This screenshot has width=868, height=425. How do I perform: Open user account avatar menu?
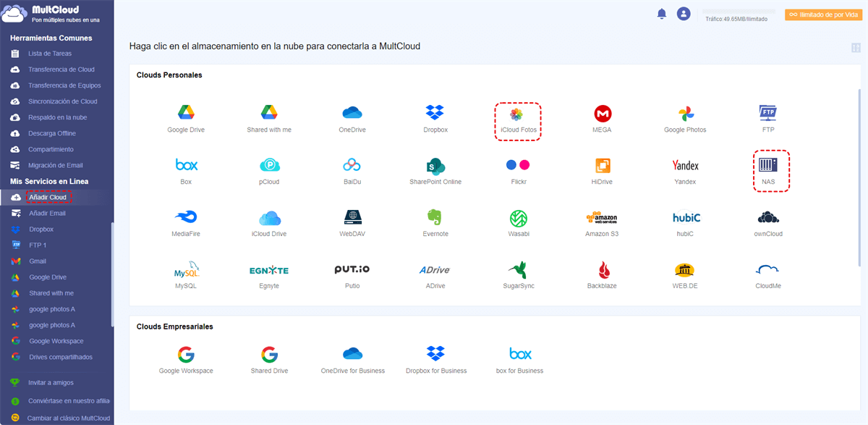(684, 14)
